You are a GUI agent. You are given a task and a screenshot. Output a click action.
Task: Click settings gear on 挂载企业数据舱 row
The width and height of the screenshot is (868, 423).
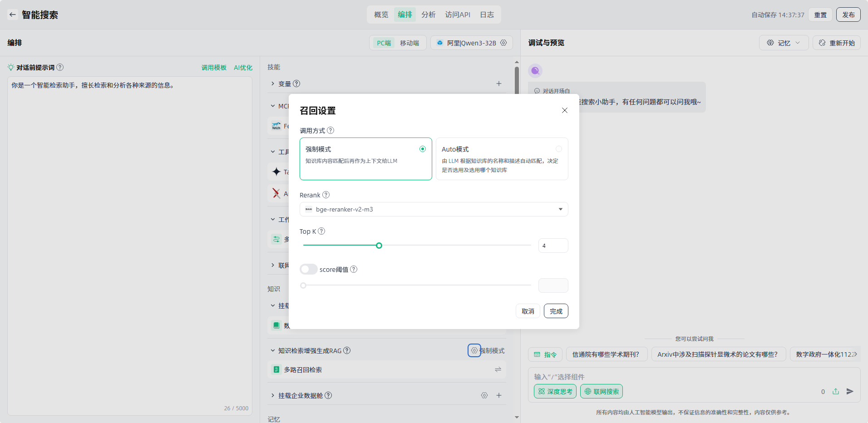coord(484,395)
